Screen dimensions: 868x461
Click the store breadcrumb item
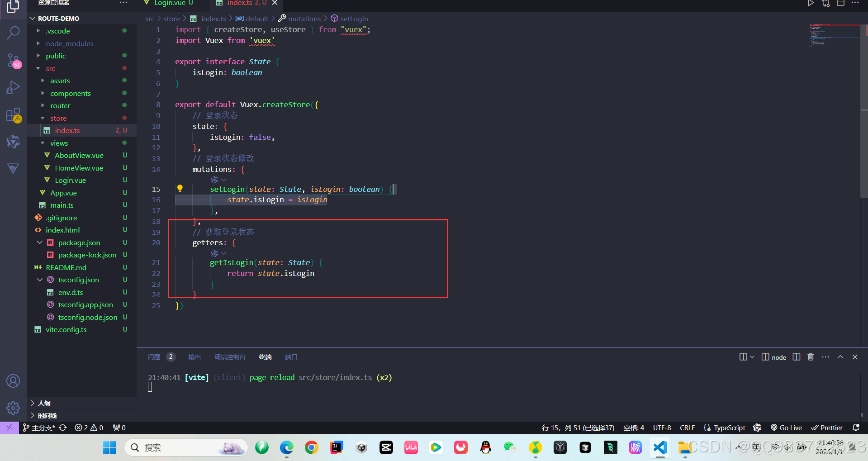pos(171,19)
